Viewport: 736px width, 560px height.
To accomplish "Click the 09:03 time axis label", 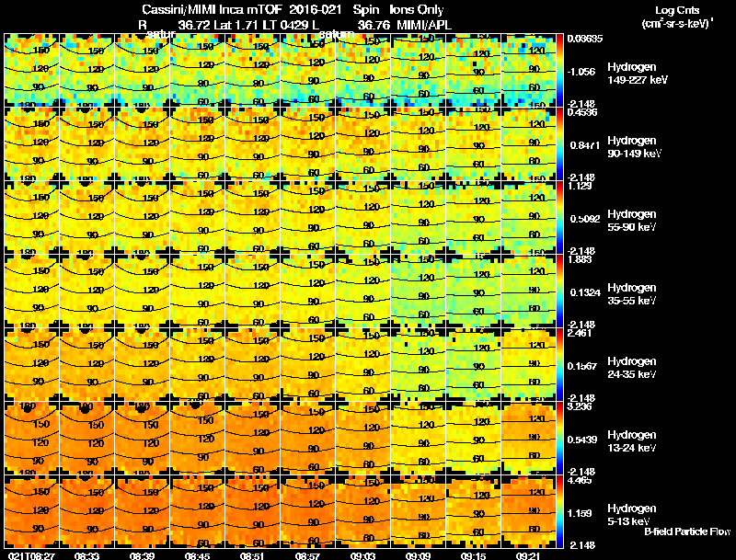I will tap(362, 555).
